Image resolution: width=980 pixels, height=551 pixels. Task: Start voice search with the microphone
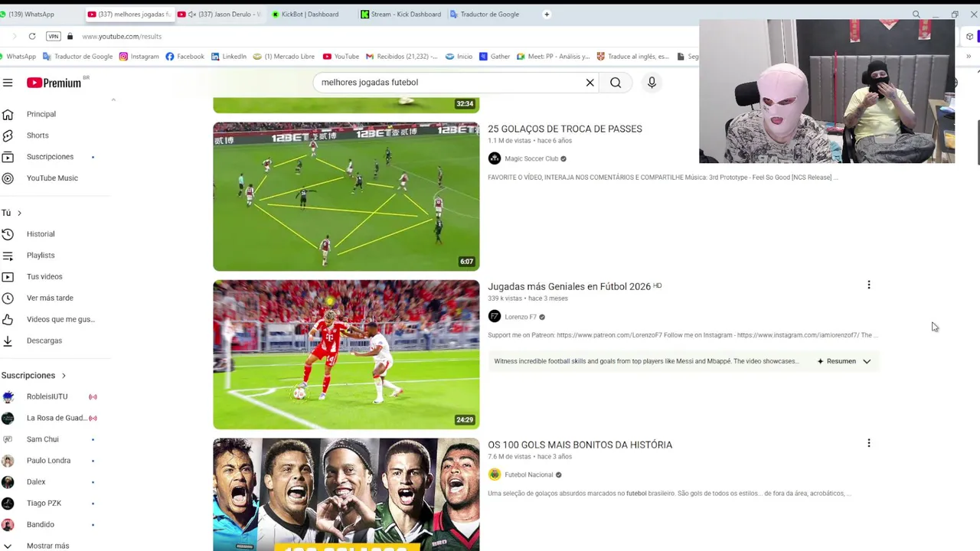(x=652, y=83)
